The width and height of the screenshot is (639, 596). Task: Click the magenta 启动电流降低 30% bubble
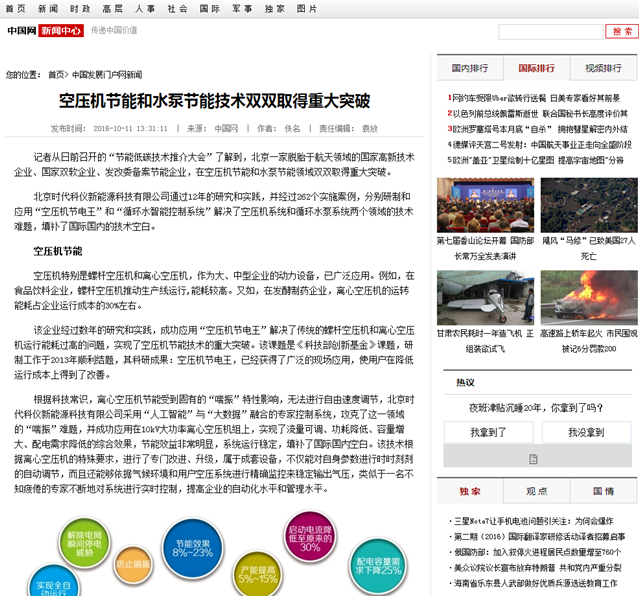310,538
